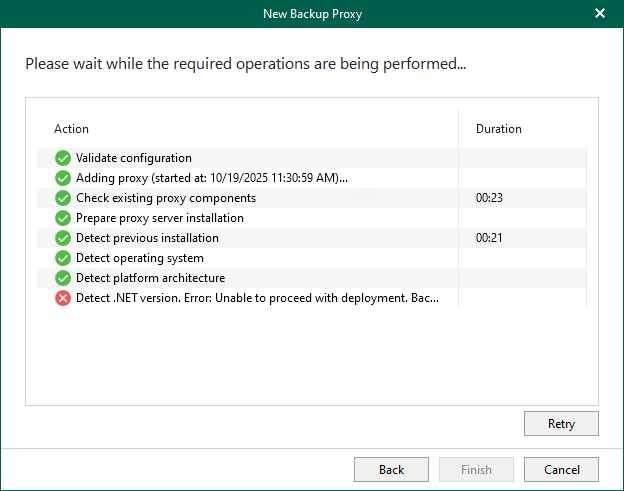The image size is (624, 491).
Task: Select the 00:21 duration value
Action: 489,238
